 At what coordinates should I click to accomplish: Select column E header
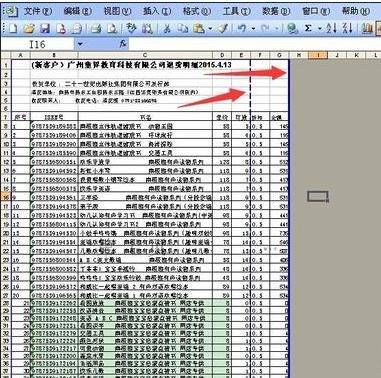click(x=241, y=55)
